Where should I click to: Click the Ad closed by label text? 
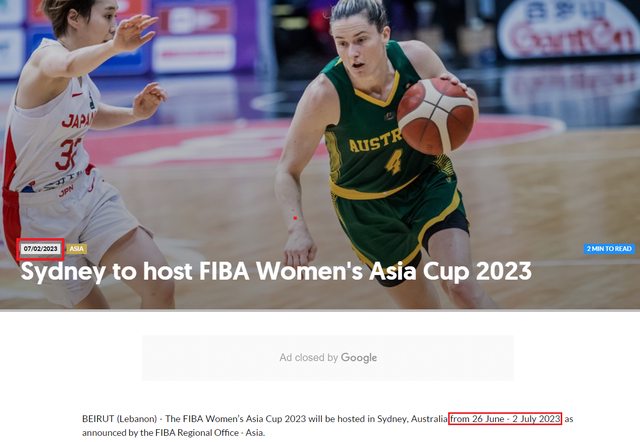click(309, 358)
